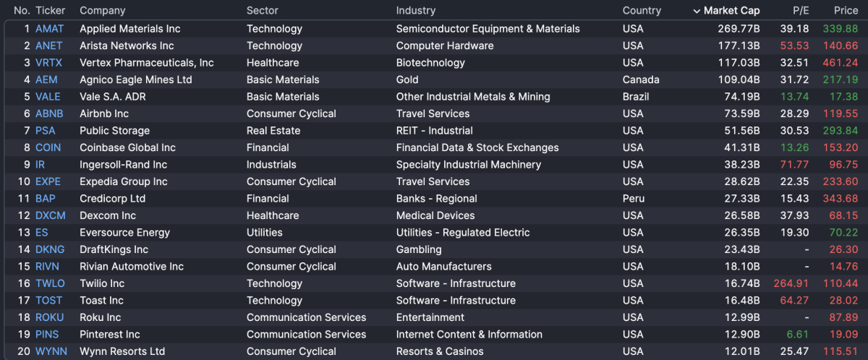Click the Country column header
Screen dimensions: 868x360
642,11
